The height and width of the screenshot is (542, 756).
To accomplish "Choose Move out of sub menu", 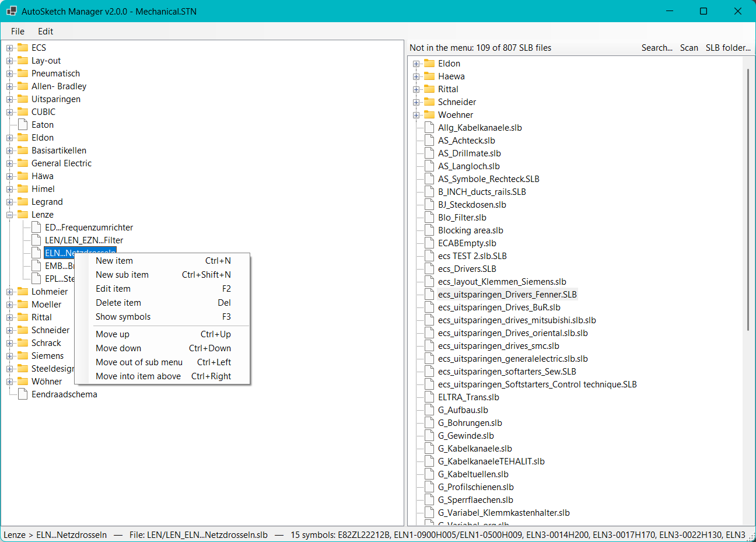I will click(x=163, y=362).
